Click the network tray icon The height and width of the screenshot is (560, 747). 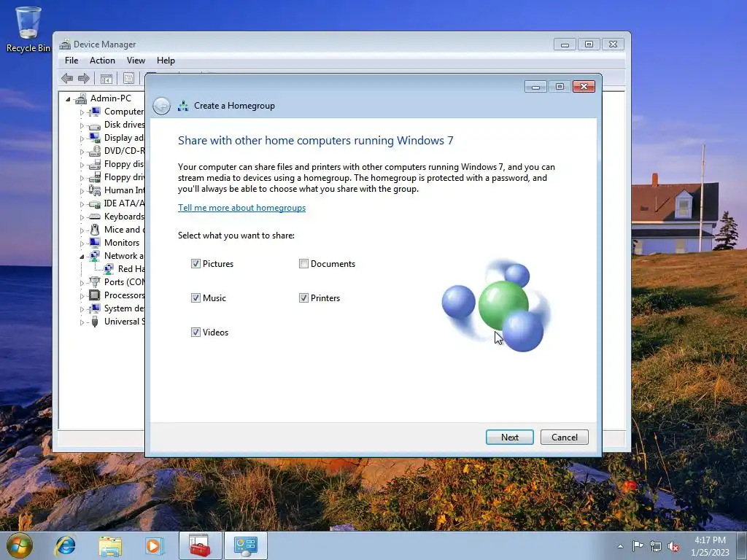point(656,546)
